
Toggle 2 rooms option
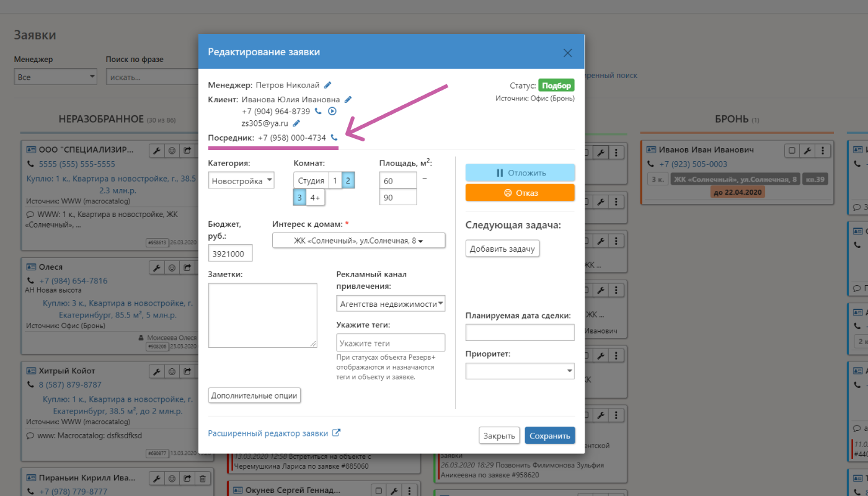(x=348, y=180)
